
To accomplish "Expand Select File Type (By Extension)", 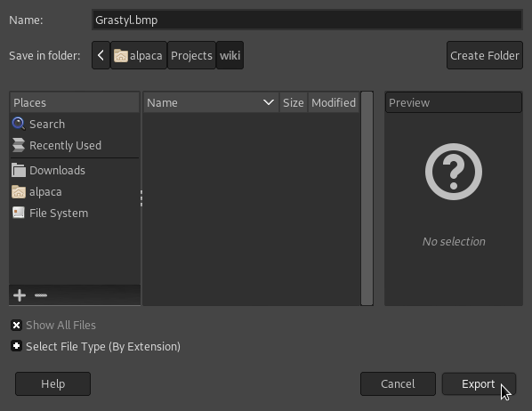I will [16, 346].
